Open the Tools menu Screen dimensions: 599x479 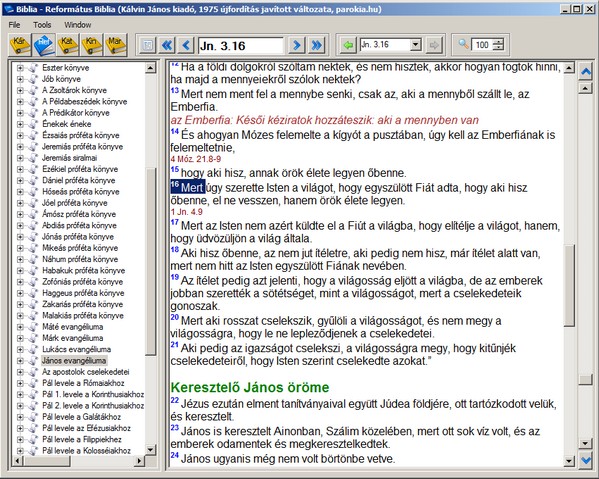click(42, 25)
